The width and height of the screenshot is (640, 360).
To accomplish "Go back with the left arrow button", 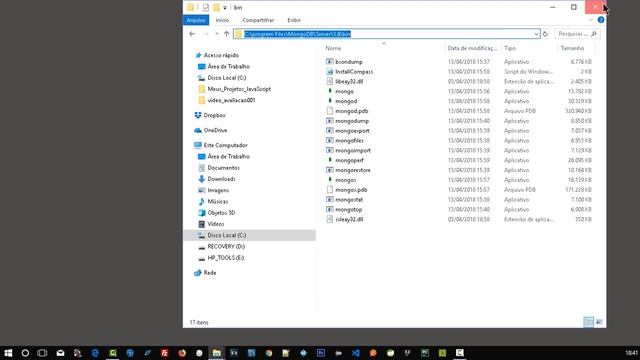I will point(192,34).
